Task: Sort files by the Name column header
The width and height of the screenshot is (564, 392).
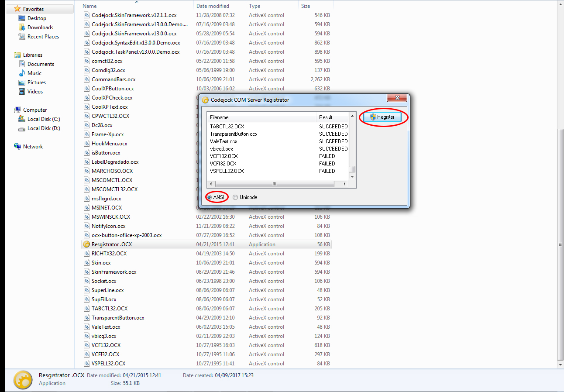Action: pos(89,6)
